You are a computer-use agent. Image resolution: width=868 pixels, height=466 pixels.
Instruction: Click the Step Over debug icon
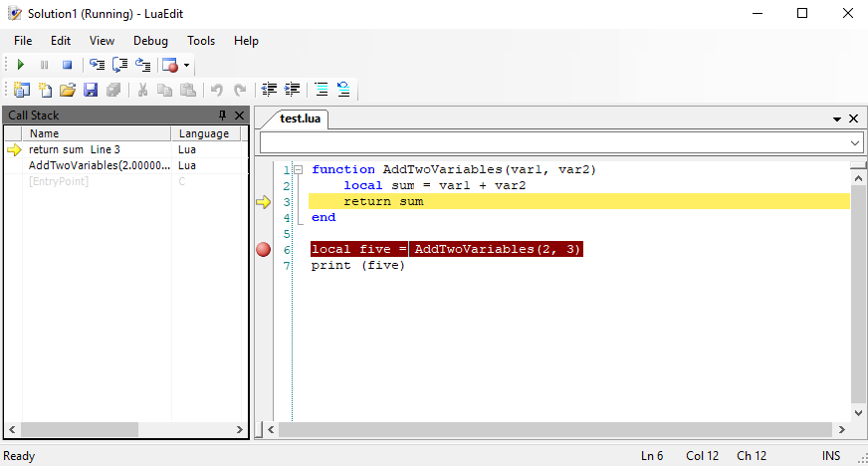pos(119,65)
